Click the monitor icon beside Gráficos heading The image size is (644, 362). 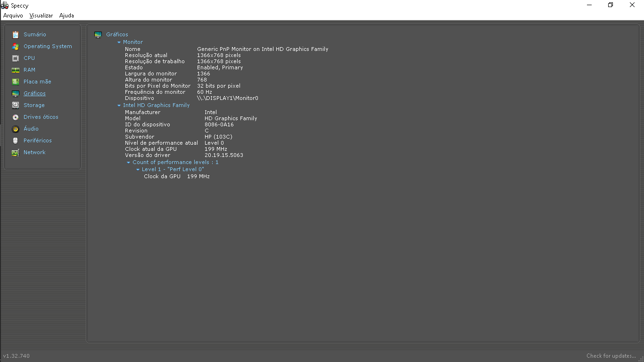pos(98,34)
